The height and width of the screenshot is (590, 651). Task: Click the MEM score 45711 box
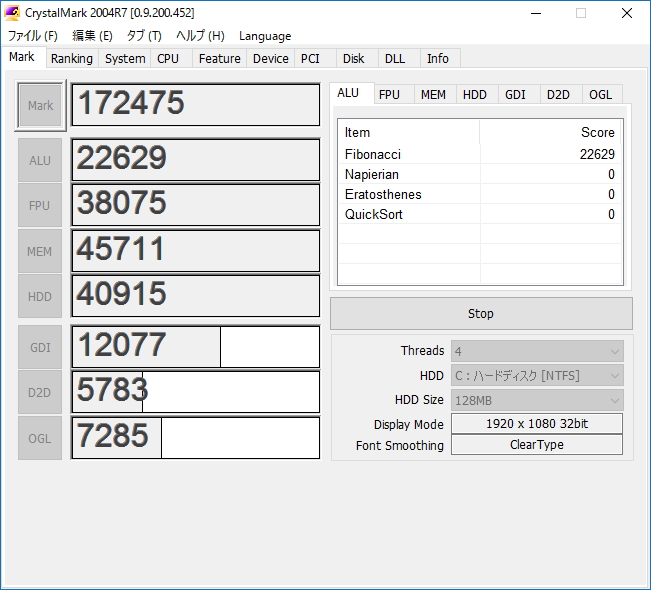click(196, 251)
